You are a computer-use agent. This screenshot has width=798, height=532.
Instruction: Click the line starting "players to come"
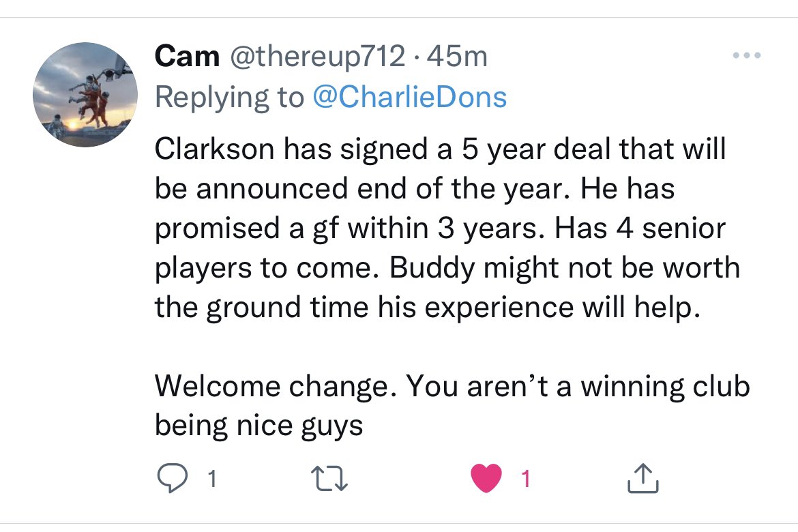(447, 267)
